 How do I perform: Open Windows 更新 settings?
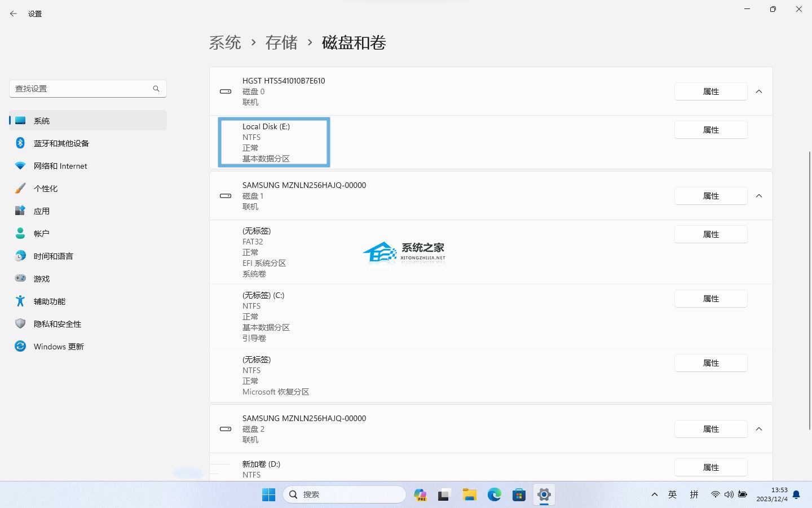click(x=88, y=347)
